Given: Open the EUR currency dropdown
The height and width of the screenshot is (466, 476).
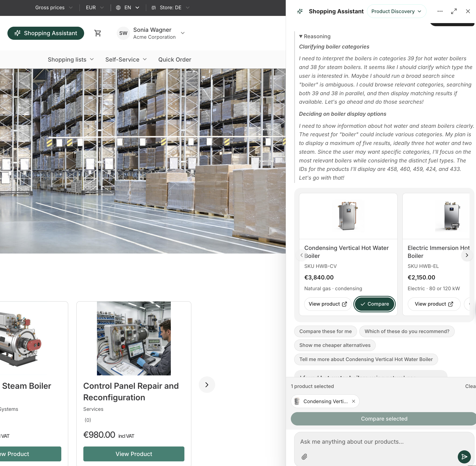Looking at the screenshot, I should tap(95, 8).
